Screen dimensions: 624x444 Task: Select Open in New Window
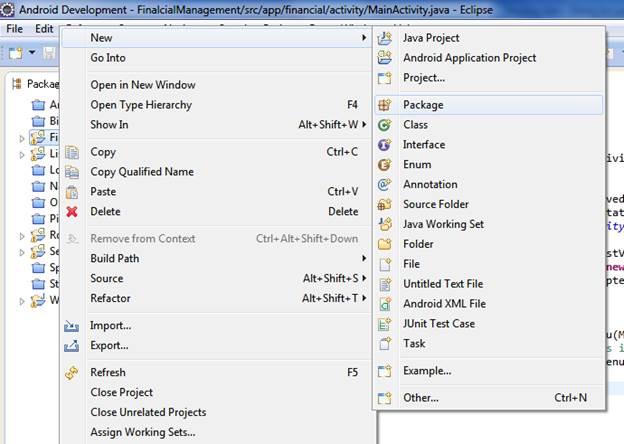pos(215,85)
